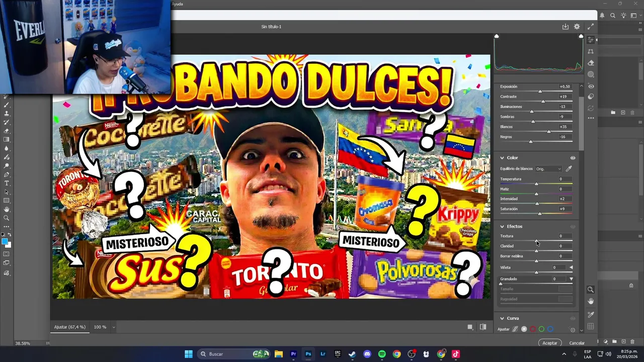Click the blue foreground color swatch
Viewport: 644px width, 362px height.
[x=5, y=242]
